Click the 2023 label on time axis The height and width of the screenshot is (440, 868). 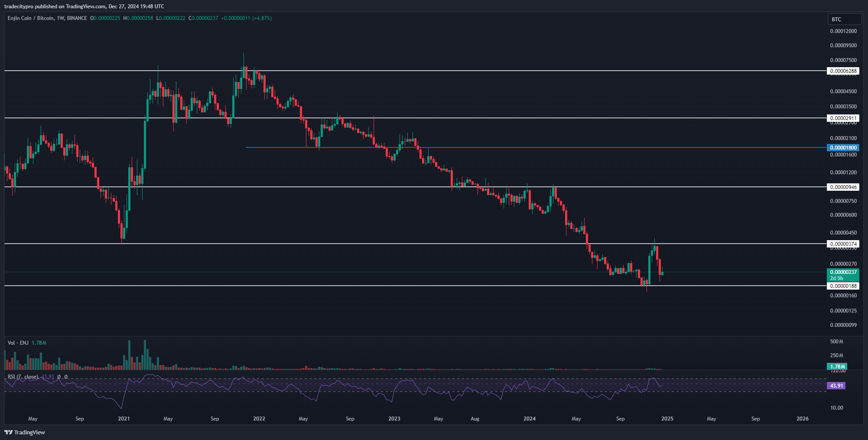coord(394,419)
